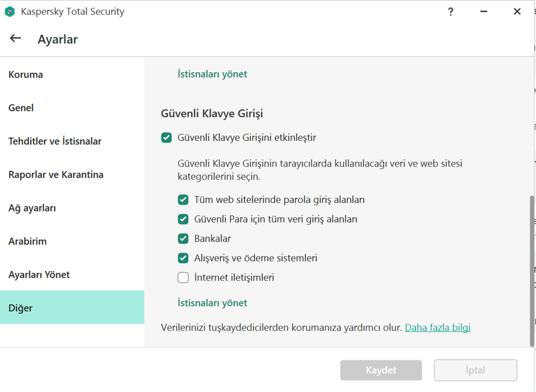Open the Daha fazla bilgi link
536x392 pixels.
coord(437,327)
